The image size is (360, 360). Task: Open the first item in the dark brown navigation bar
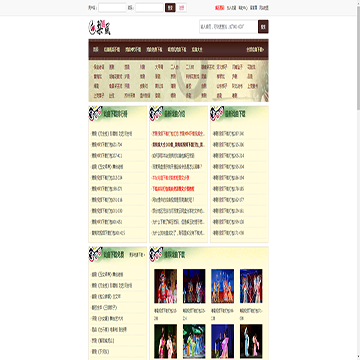96,50
